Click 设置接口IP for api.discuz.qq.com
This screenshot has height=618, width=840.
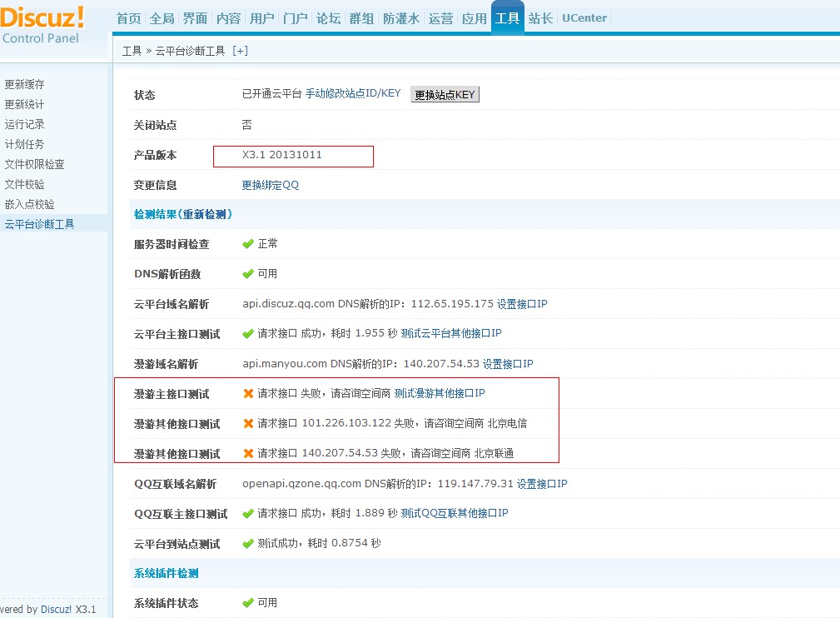pyautogui.click(x=522, y=304)
